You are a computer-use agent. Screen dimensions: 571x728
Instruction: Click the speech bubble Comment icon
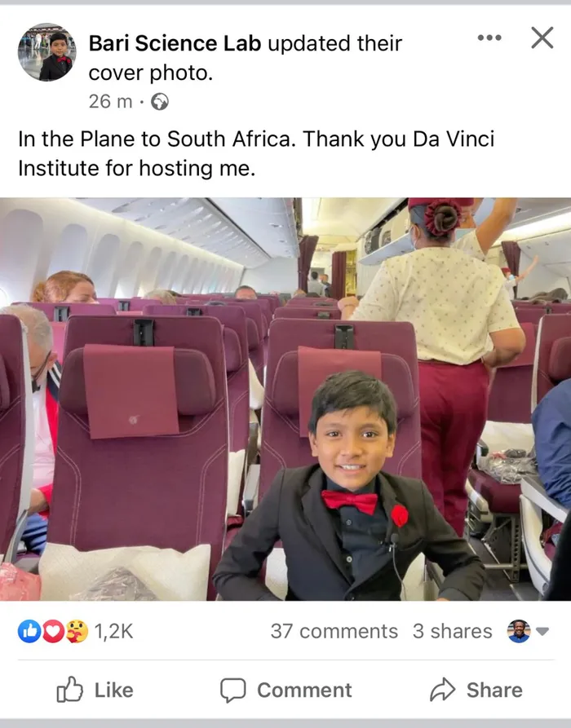(x=233, y=690)
